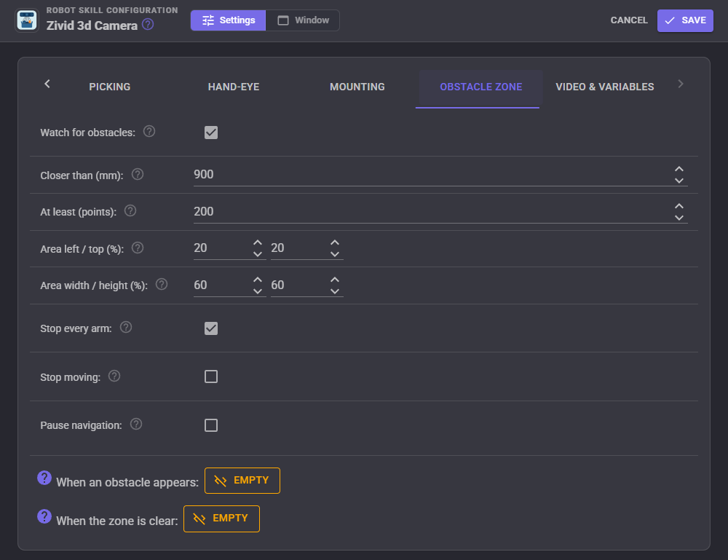Show help for Closer than (mm)
728x560 pixels.
click(x=138, y=174)
